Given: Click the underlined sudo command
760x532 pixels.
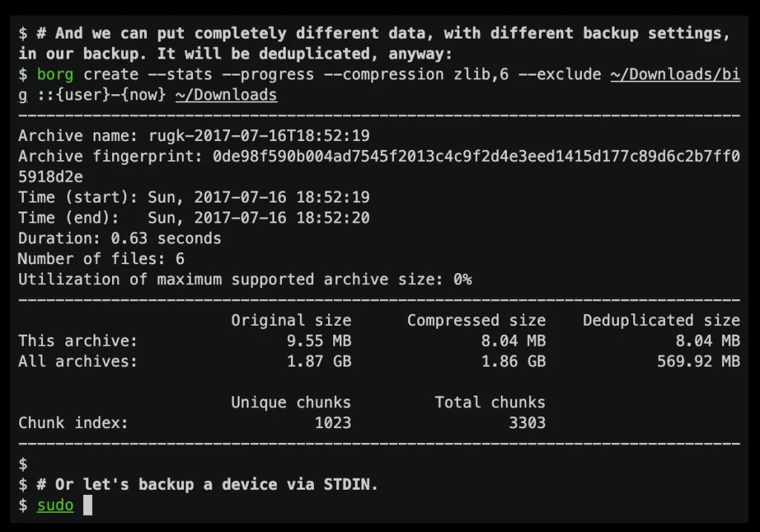Looking at the screenshot, I should click(x=55, y=505).
